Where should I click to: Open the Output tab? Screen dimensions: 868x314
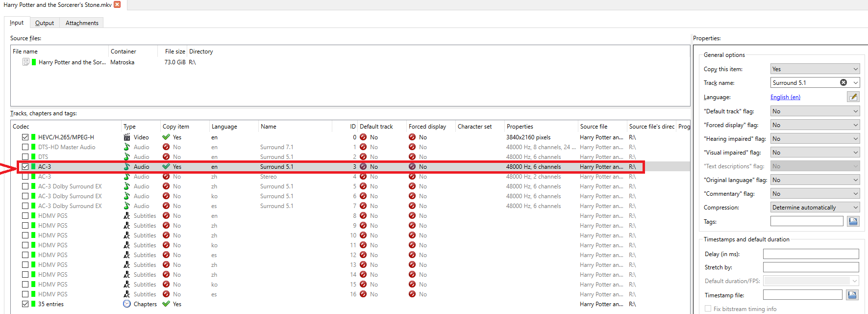pyautogui.click(x=45, y=23)
